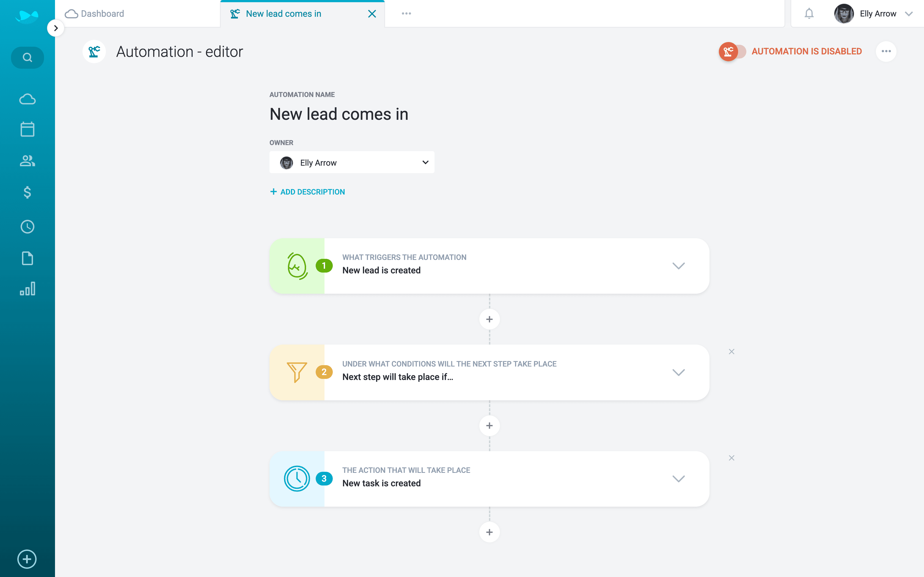This screenshot has height=577, width=924.
Task: Click the circled plus at sidebar bottom
Action: (27, 559)
